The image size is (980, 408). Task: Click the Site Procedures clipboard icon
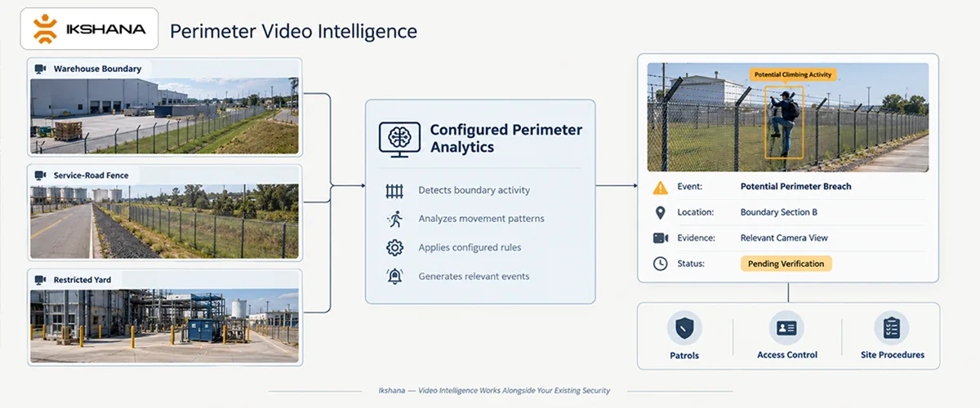892,328
